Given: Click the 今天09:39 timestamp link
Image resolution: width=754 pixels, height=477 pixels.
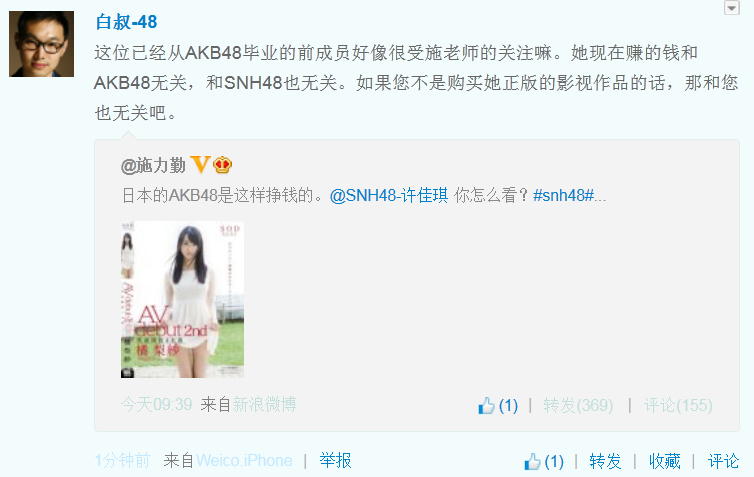Looking at the screenshot, I should [x=156, y=404].
